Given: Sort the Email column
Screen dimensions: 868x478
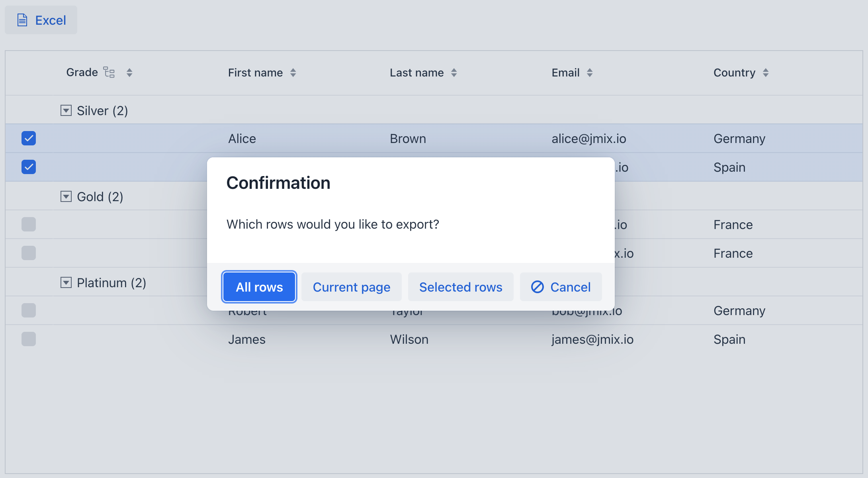Looking at the screenshot, I should click(x=590, y=72).
